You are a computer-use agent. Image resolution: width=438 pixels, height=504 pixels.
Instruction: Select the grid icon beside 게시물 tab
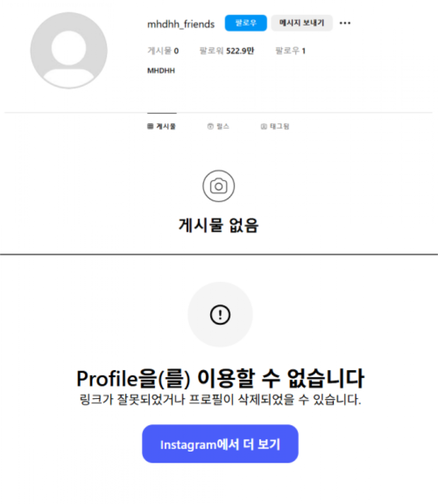150,126
